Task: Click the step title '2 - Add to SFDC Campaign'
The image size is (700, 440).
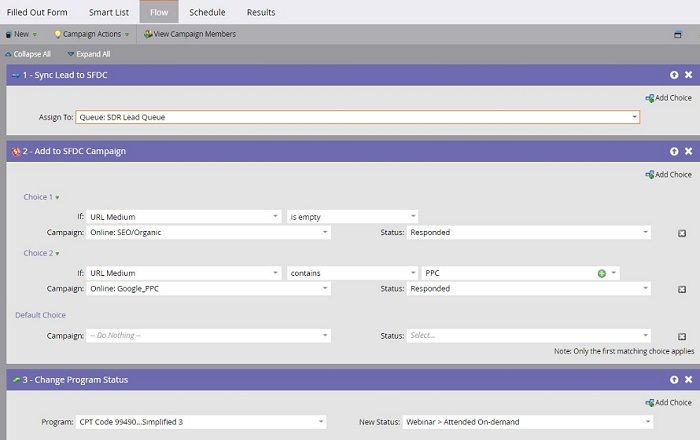Action: [x=74, y=151]
